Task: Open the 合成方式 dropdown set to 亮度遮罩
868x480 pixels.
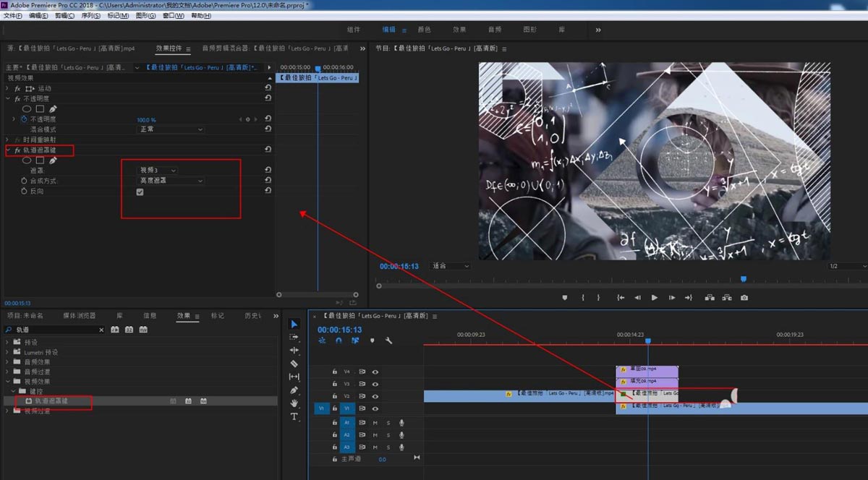Action: [x=171, y=181]
